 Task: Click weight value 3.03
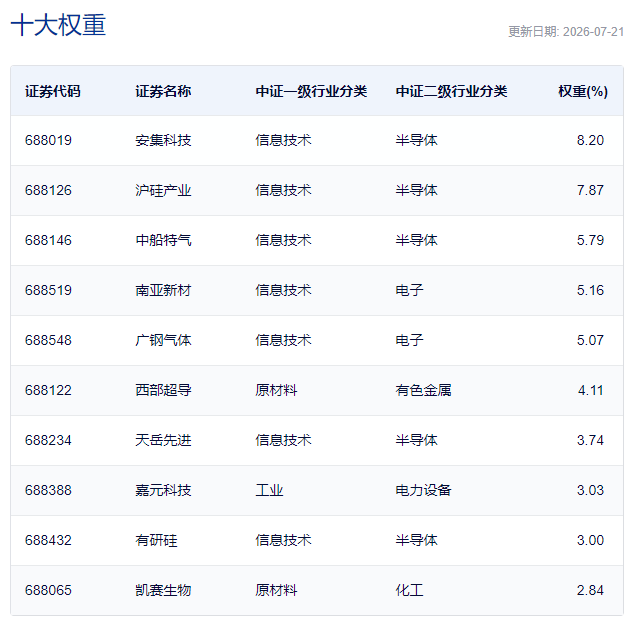click(590, 490)
